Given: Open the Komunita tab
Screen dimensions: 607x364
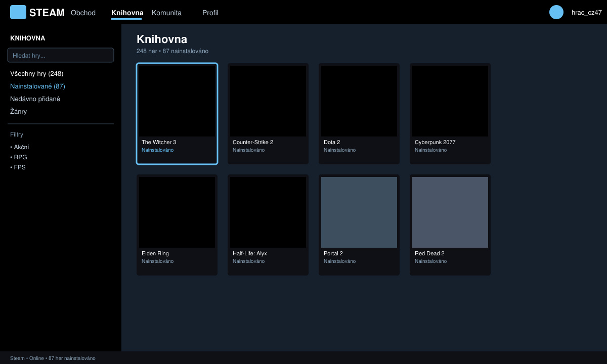Looking at the screenshot, I should (166, 13).
